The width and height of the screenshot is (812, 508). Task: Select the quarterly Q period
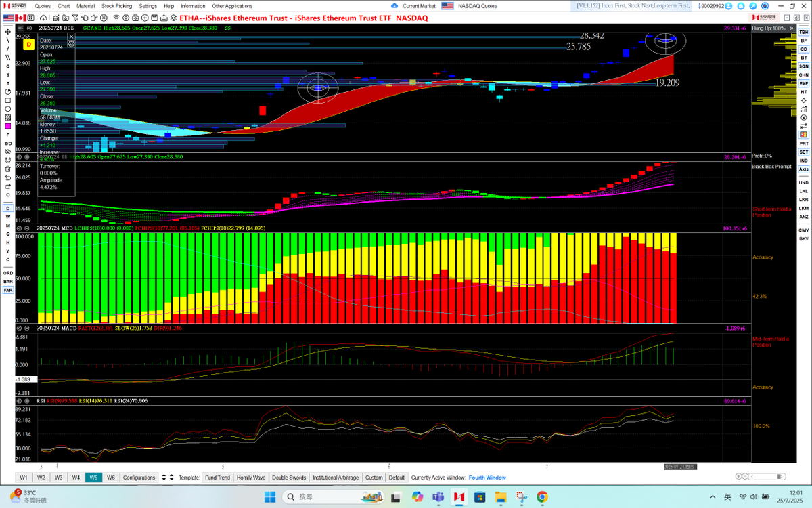click(x=7, y=234)
